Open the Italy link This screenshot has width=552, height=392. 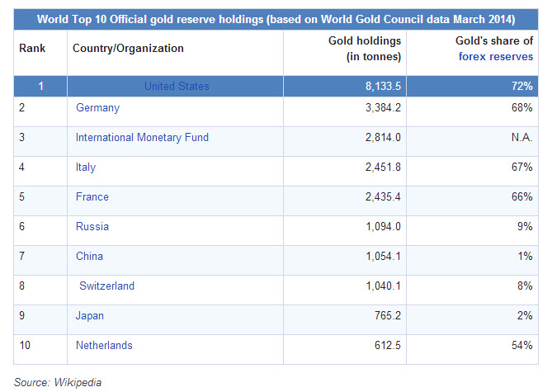(86, 167)
